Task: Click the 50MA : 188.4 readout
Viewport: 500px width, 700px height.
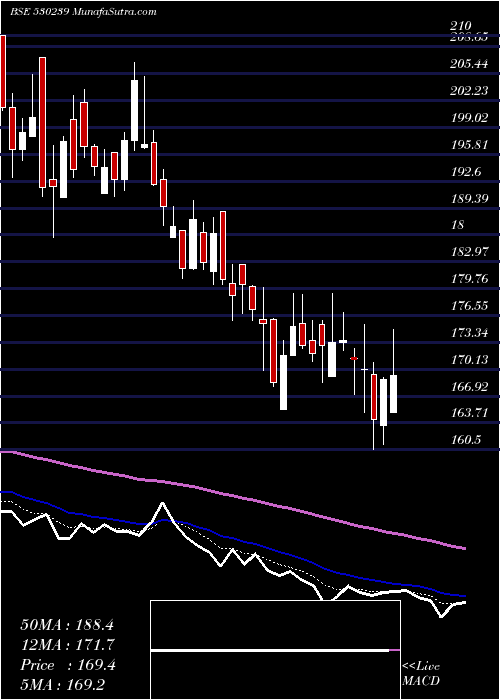Action: pyautogui.click(x=67, y=625)
